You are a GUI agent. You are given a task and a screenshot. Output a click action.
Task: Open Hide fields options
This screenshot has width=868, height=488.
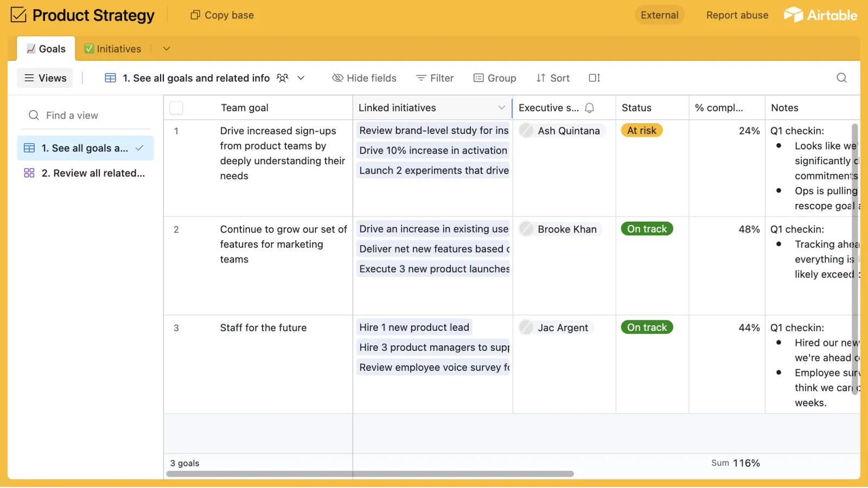coord(364,78)
